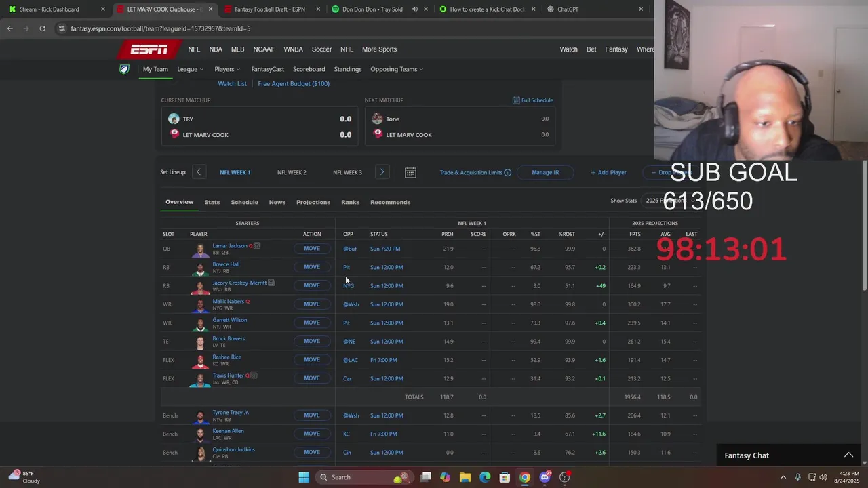Switch to the News tab
The image size is (868, 488).
pos(277,202)
